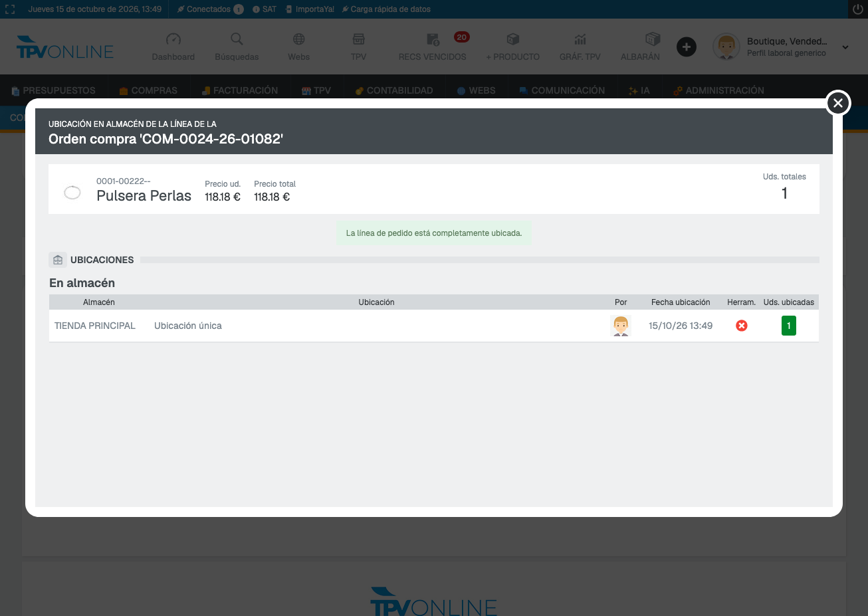
Task: Open ImportaYa! in the top bar
Action: (310, 9)
